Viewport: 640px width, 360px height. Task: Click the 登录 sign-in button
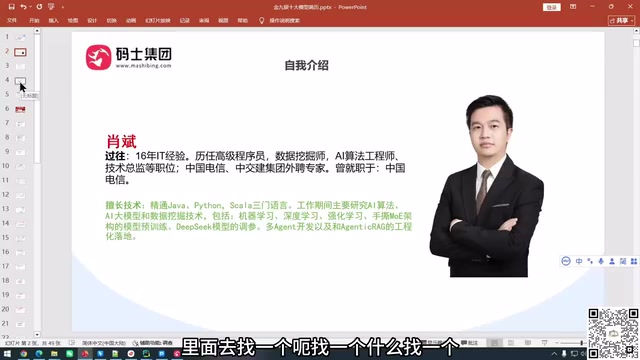pos(551,7)
